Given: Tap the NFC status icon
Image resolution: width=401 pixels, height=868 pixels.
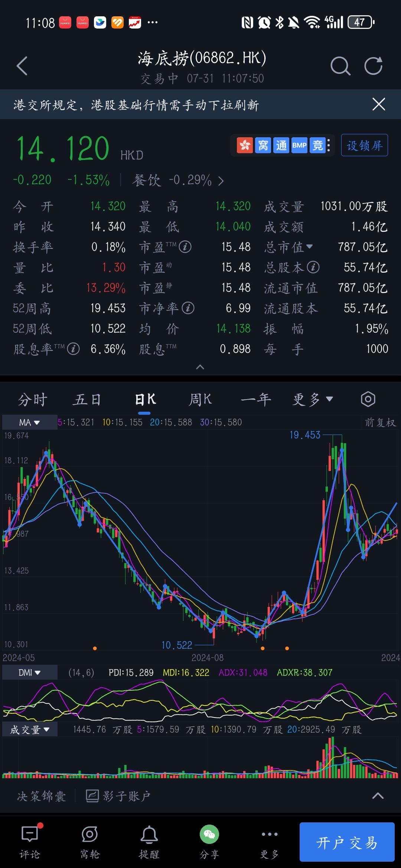Looking at the screenshot, I should pos(247,22).
